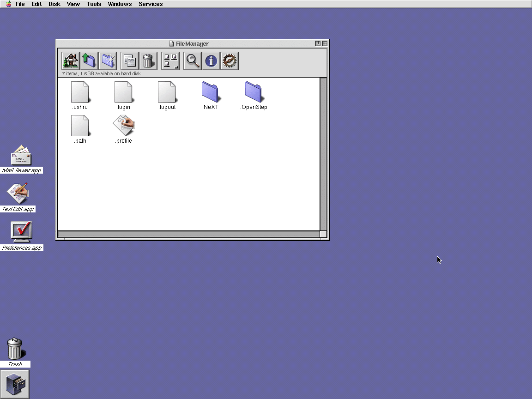532x399 pixels.
Task: Create a new folder with the toolbar button
Action: click(x=108, y=61)
